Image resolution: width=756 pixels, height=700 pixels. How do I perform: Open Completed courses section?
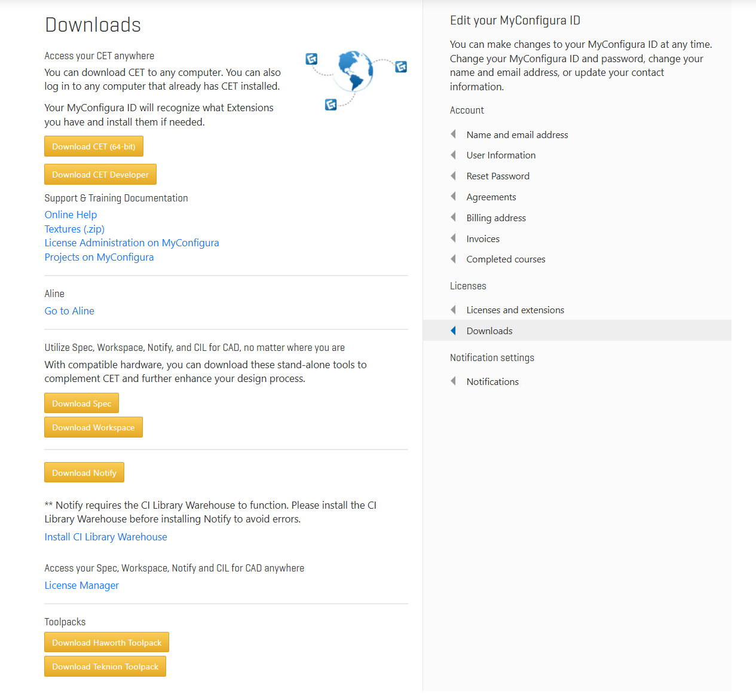pyautogui.click(x=506, y=259)
